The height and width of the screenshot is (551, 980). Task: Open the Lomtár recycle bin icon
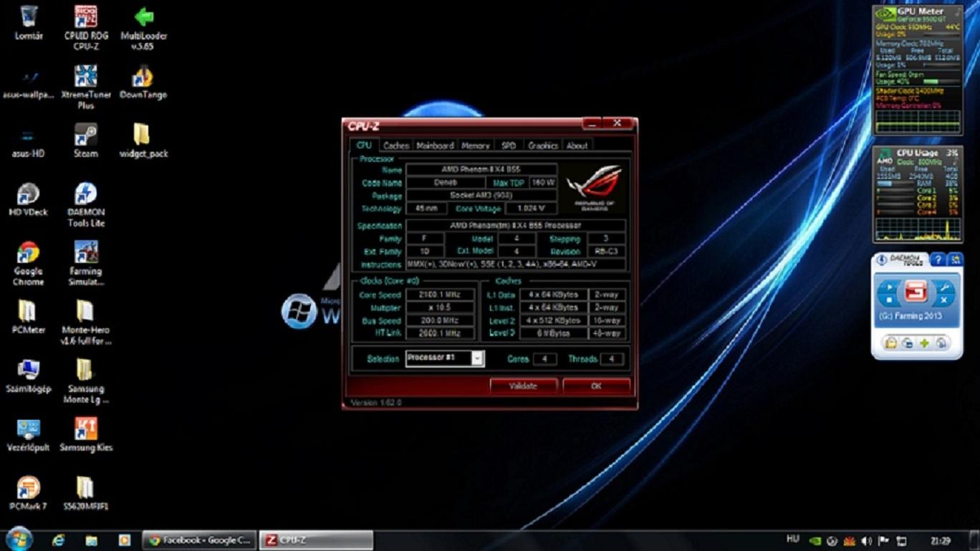pyautogui.click(x=29, y=23)
